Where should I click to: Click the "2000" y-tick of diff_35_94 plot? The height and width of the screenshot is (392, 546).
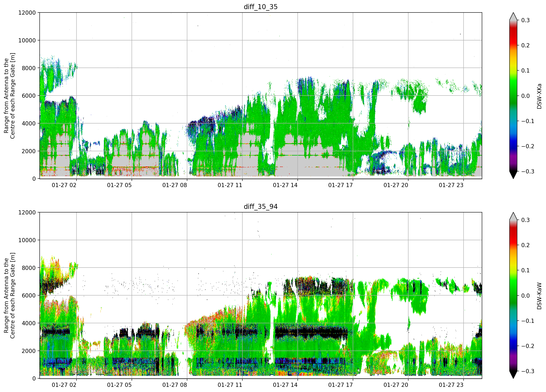click(29, 351)
